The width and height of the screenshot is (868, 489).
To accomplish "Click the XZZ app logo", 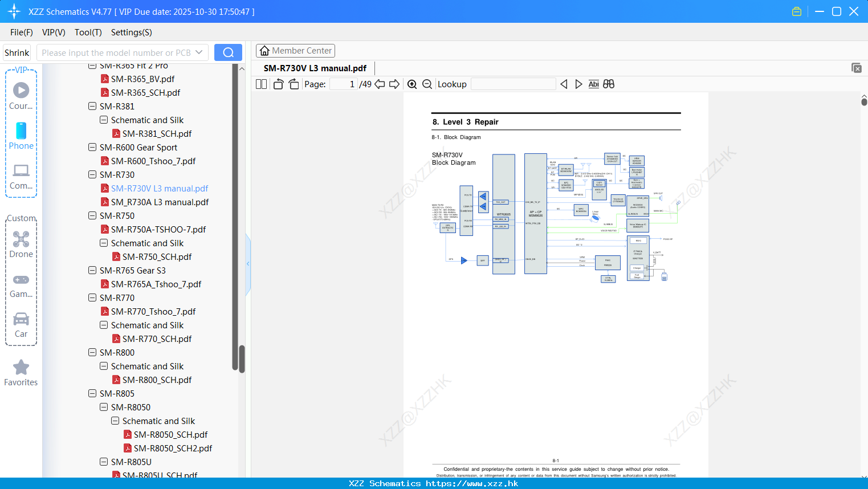I will 14,11.
